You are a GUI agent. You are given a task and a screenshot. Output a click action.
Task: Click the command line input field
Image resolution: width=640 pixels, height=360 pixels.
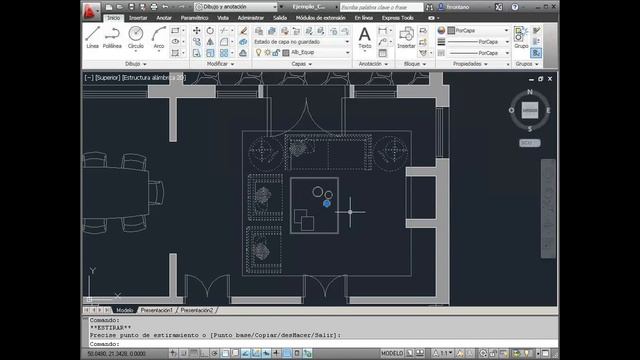(323, 344)
